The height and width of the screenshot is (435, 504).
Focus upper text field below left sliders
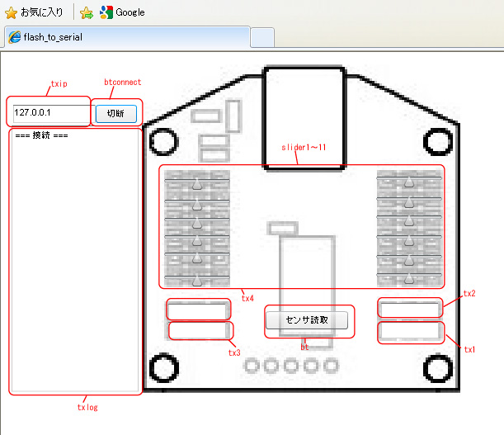pyautogui.click(x=198, y=310)
